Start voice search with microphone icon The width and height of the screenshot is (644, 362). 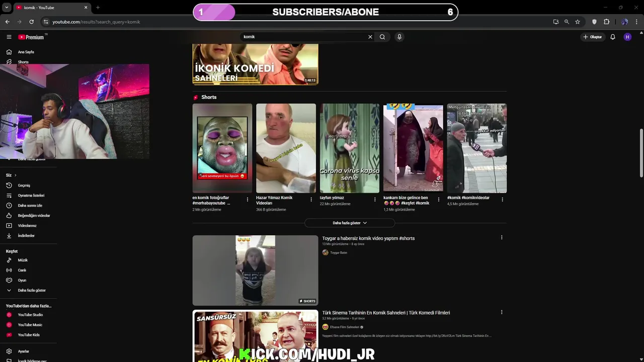[x=399, y=37]
